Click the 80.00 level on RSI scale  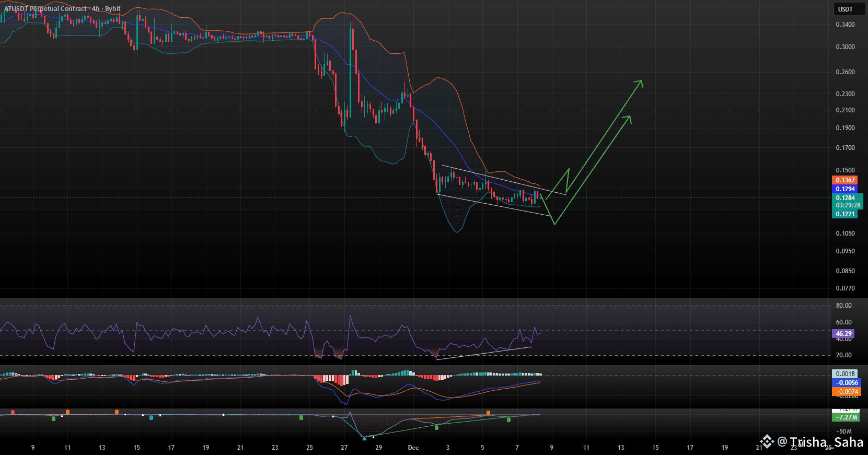[843, 306]
